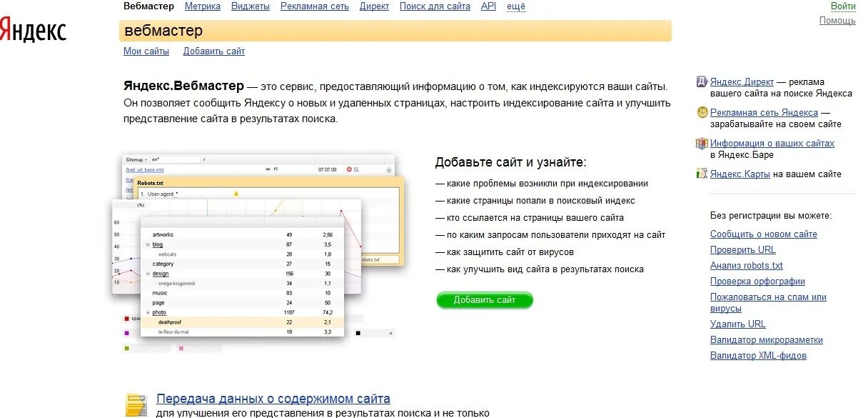Open Валидатор микроразметки link
The height and width of the screenshot is (418, 868).
(767, 340)
